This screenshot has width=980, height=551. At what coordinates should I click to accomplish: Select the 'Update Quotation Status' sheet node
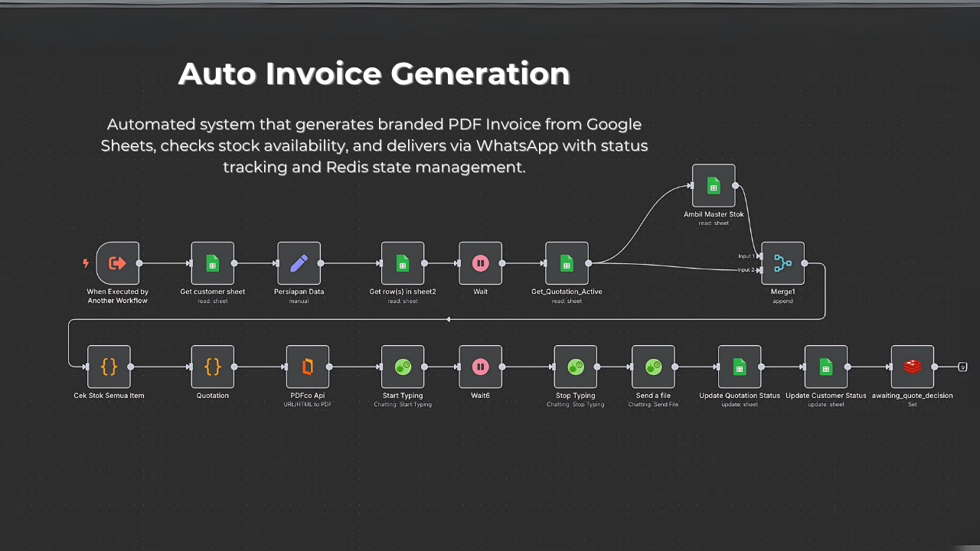click(x=740, y=367)
